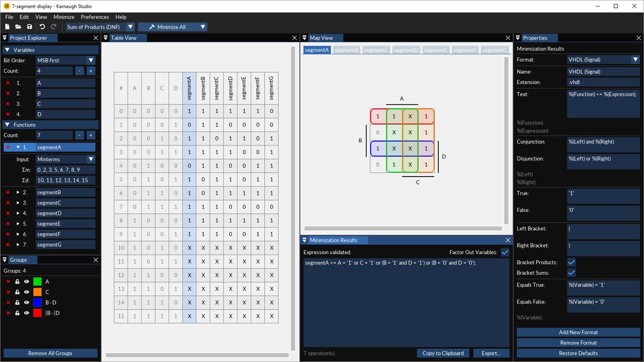
Task: Unlock the B · D group
Action: point(17,302)
